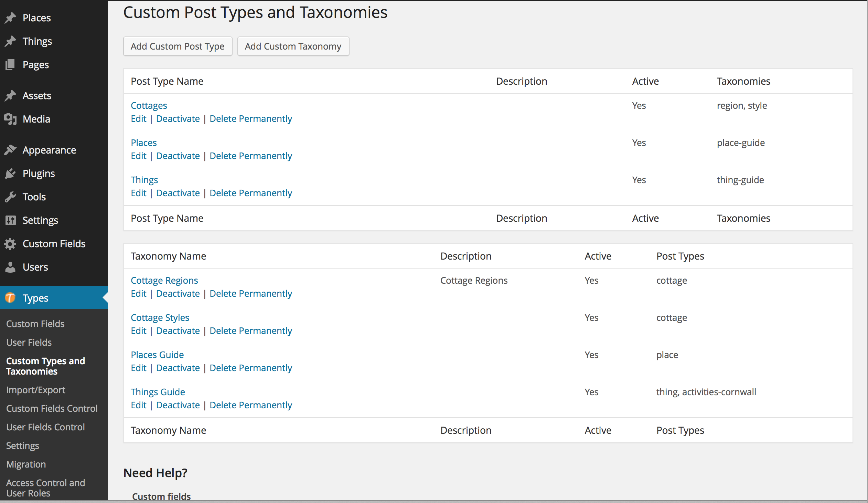
Task: Click the Settings sliders icon
Action: click(x=10, y=220)
